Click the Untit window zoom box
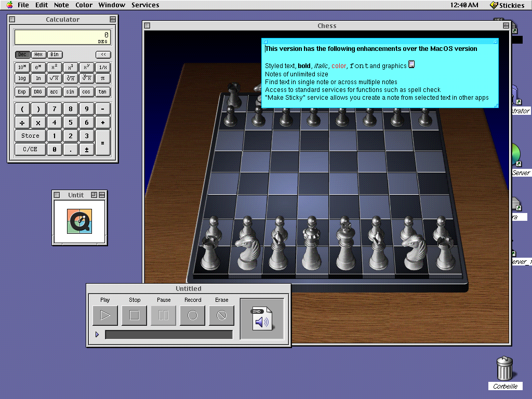Viewport: 532px width, 399px height. coord(94,195)
